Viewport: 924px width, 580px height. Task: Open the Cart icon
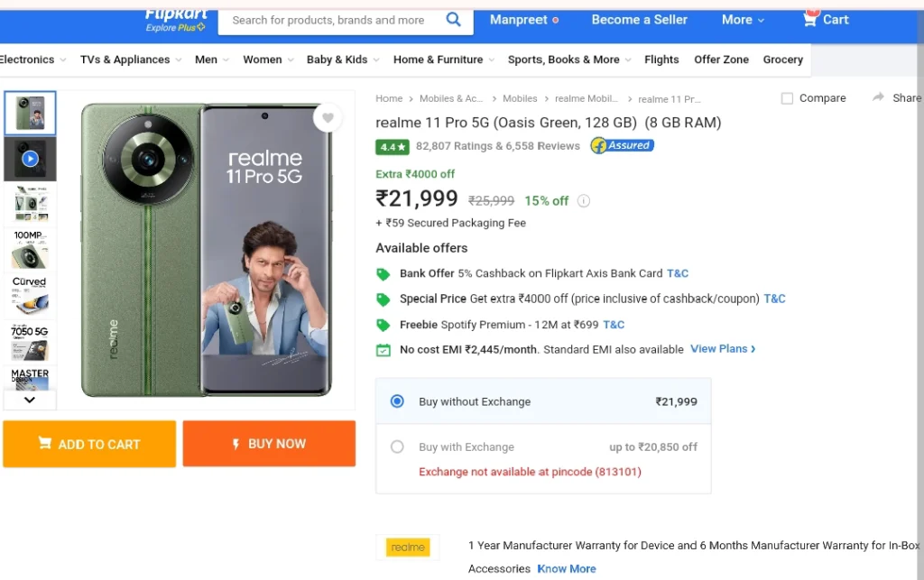click(810, 19)
